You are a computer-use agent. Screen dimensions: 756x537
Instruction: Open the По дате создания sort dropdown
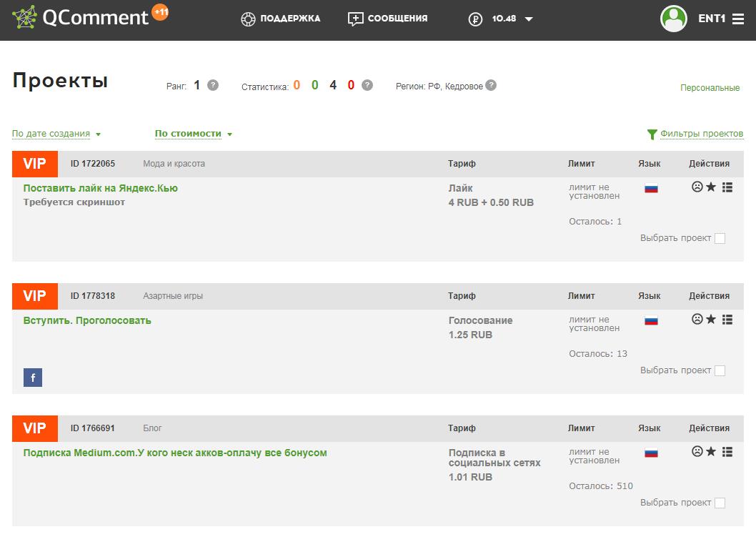pyautogui.click(x=56, y=134)
